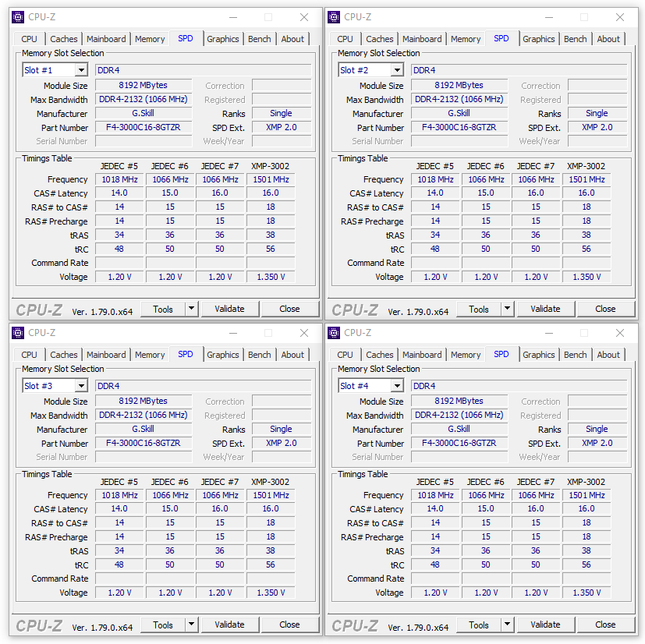Select Bench tab in Slot #2 window
Viewport: 645px width, 644px height.
click(576, 39)
